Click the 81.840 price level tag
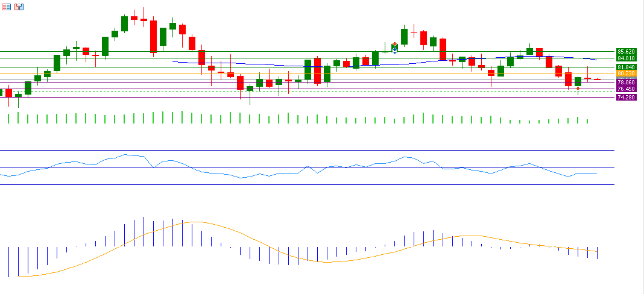644x294 pixels. (x=627, y=67)
